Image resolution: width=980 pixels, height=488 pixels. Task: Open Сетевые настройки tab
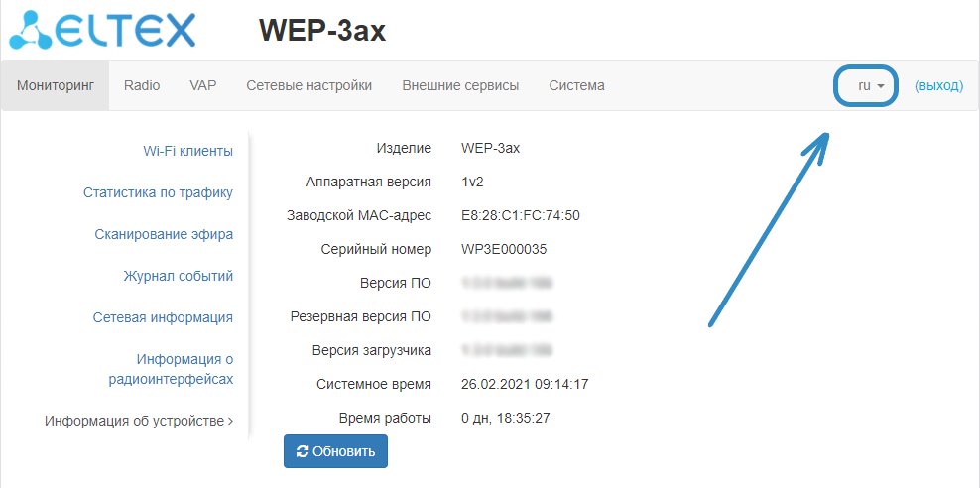(x=309, y=85)
